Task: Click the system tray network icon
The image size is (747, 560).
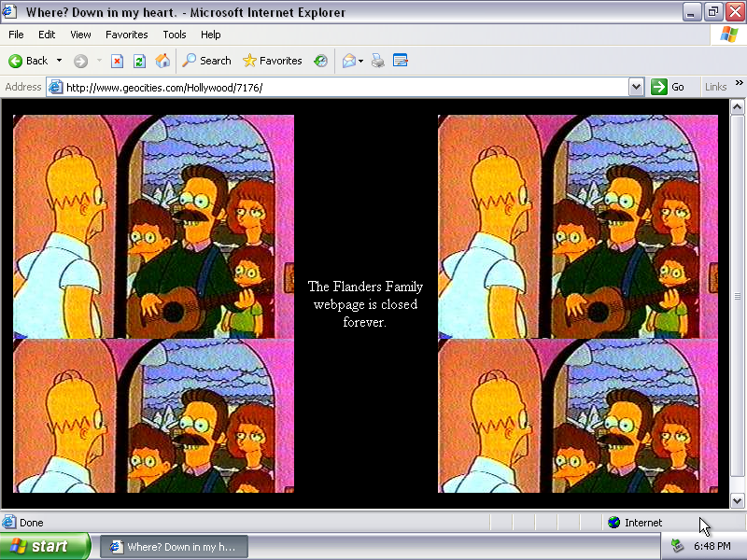Action: pos(676,546)
